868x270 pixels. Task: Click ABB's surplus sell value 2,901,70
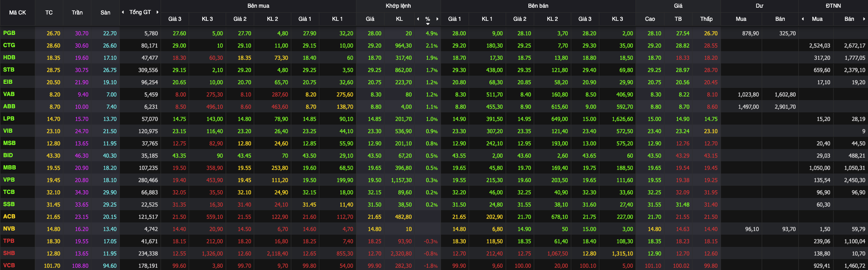785,107
